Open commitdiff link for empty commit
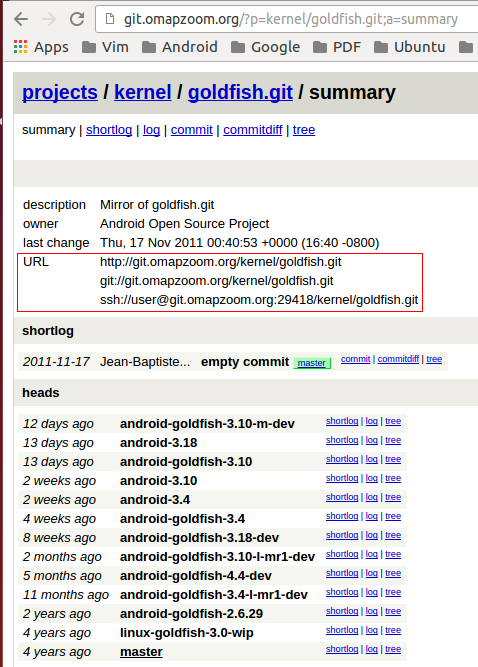 pos(398,359)
